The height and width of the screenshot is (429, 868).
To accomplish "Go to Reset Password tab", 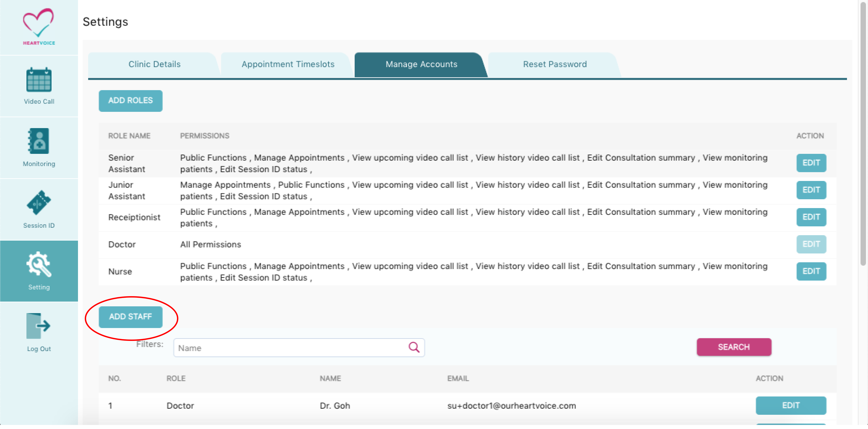I will click(x=555, y=64).
